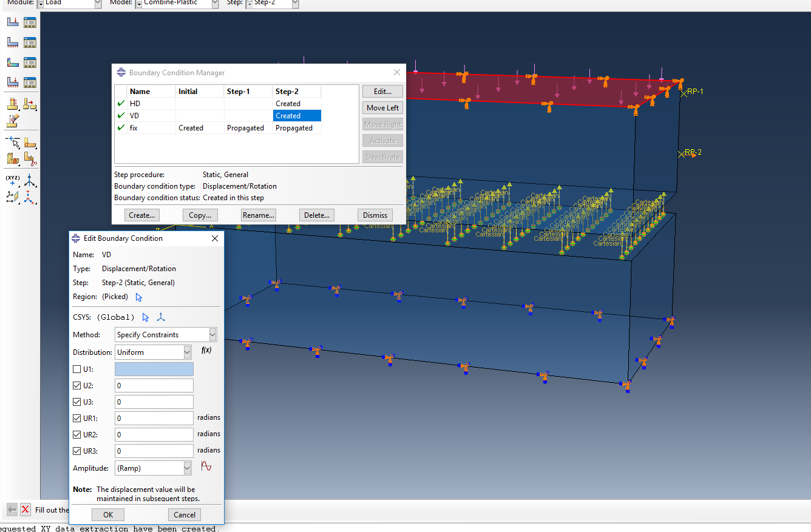Open the Distribution dropdown showing Uniform
The height and width of the screenshot is (532, 811).
154,352
